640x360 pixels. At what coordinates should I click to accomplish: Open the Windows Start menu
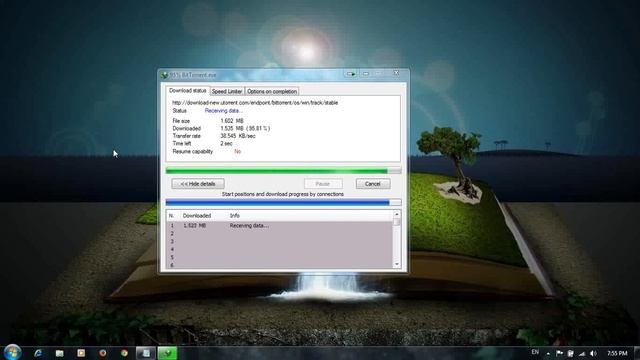[x=12, y=353]
